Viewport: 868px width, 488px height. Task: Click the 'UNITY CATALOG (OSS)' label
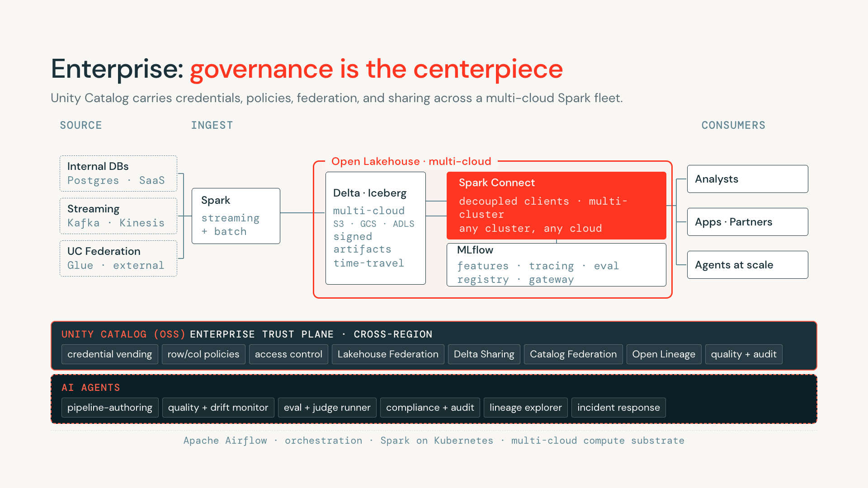pos(123,334)
